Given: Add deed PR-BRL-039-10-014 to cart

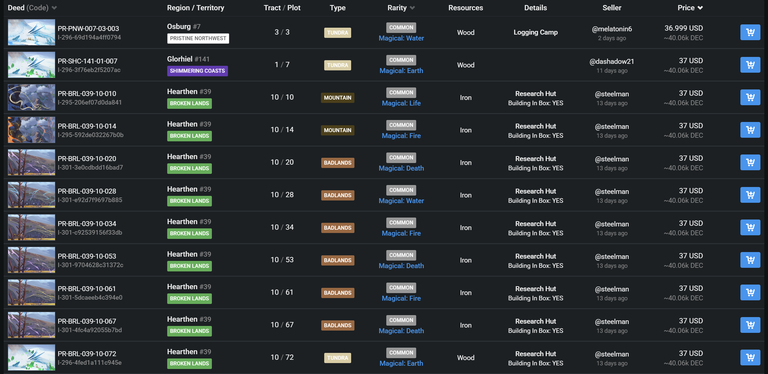Looking at the screenshot, I should pos(750,130).
